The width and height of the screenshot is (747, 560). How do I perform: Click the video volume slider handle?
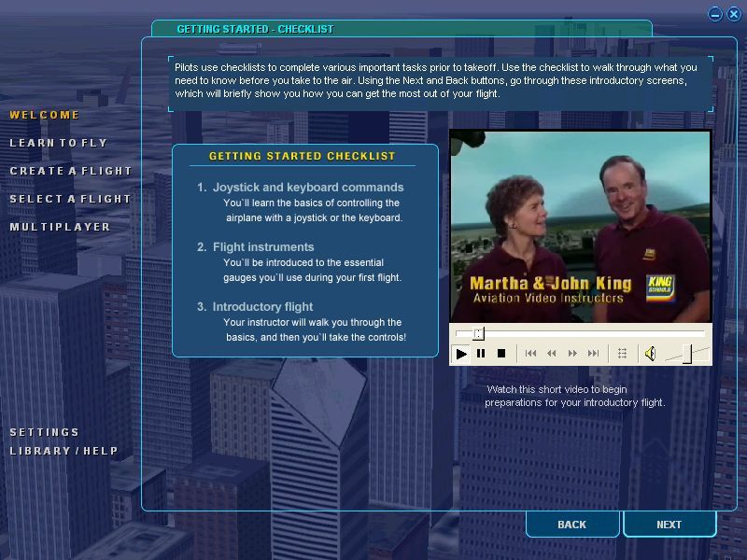pyautogui.click(x=687, y=354)
